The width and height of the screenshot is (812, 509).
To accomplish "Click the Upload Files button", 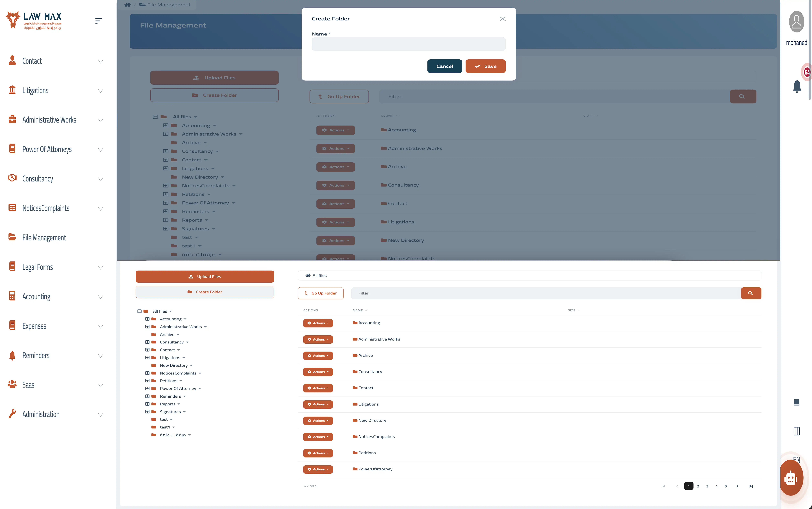I will pos(205,277).
